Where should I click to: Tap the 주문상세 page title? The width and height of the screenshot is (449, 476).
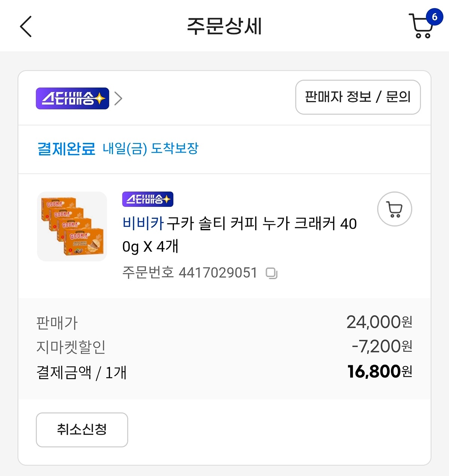point(224,27)
